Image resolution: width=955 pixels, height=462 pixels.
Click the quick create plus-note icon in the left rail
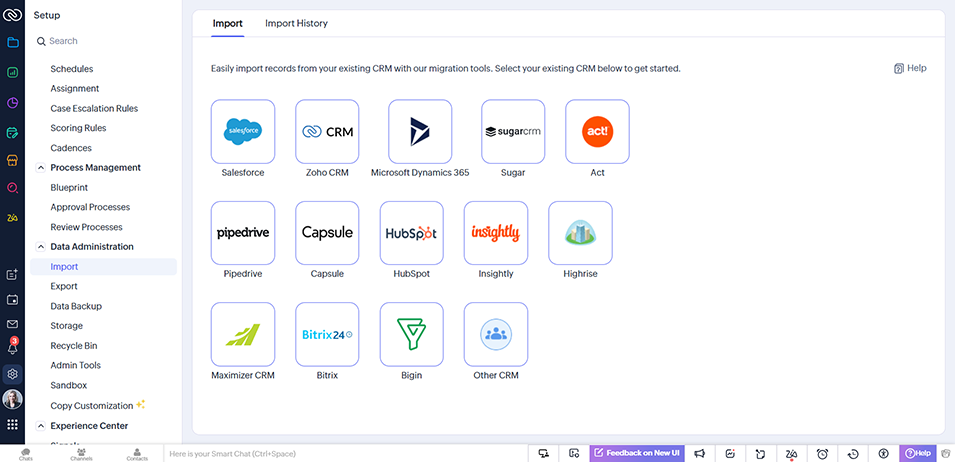(12, 275)
